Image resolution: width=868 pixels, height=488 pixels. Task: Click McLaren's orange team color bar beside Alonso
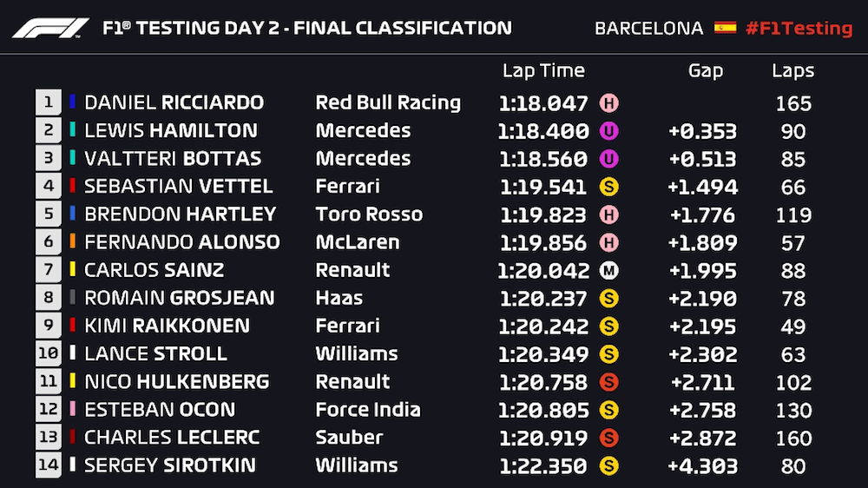[x=72, y=242]
